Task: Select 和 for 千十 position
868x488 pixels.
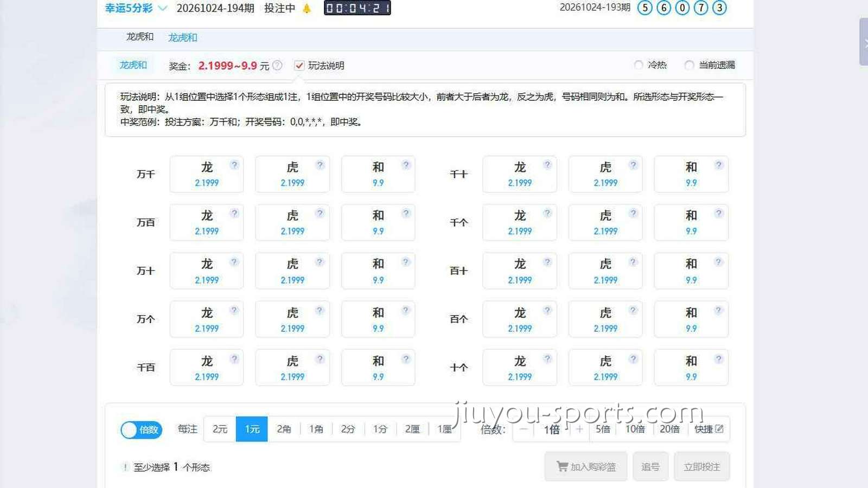Action: click(691, 174)
